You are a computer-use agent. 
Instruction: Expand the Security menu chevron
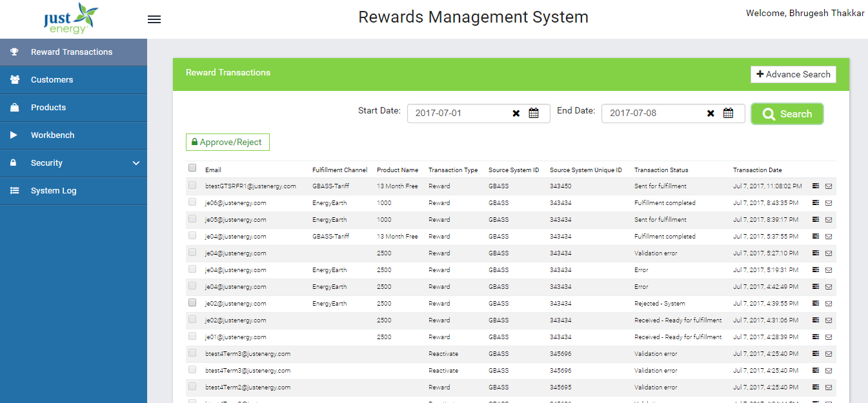click(136, 163)
